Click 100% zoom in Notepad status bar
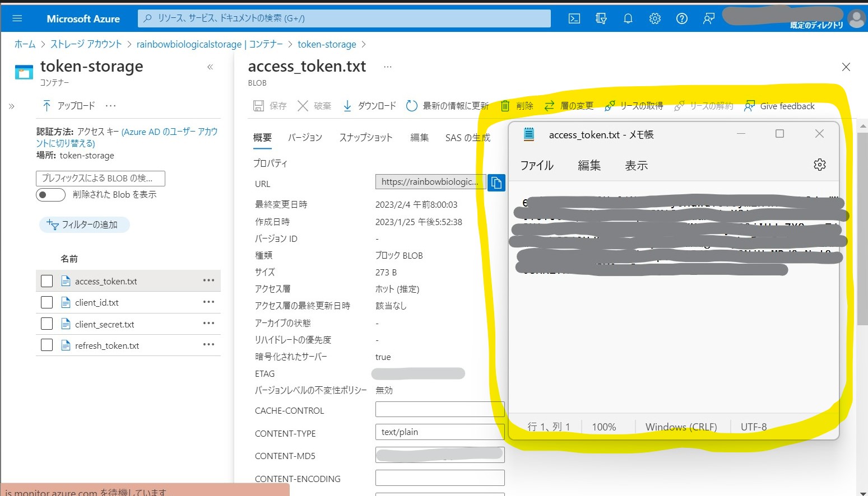The image size is (868, 496). coord(604,427)
